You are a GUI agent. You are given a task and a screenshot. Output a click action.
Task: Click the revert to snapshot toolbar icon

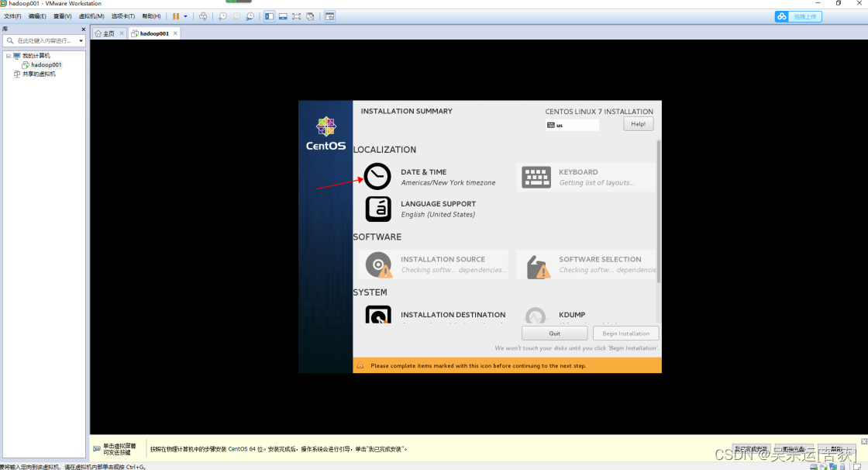coord(236,16)
